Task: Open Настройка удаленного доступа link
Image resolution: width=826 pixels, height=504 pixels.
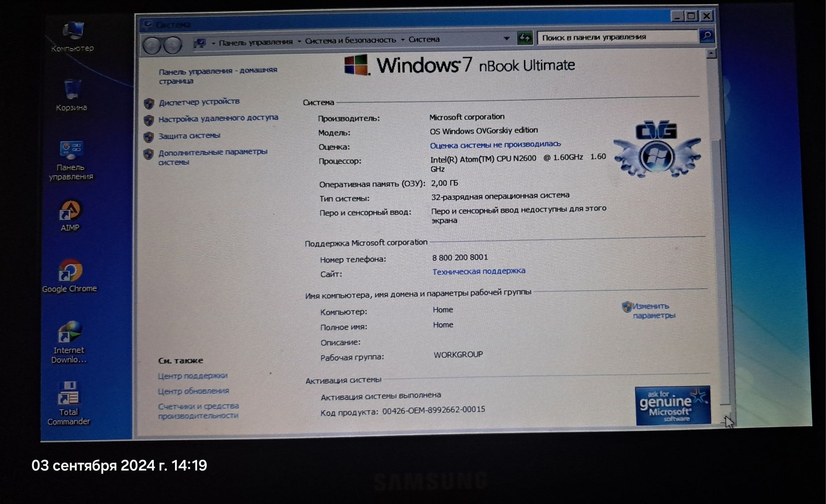Action: click(218, 118)
